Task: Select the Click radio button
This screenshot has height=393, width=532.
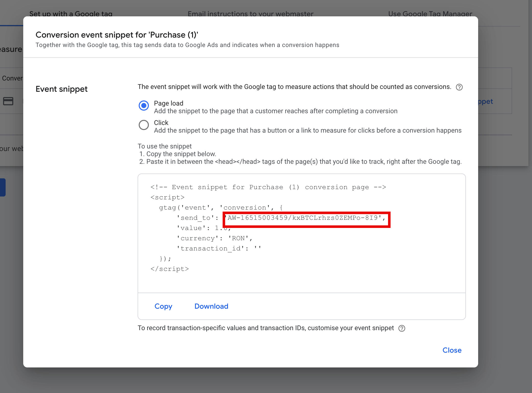Action: tap(144, 125)
